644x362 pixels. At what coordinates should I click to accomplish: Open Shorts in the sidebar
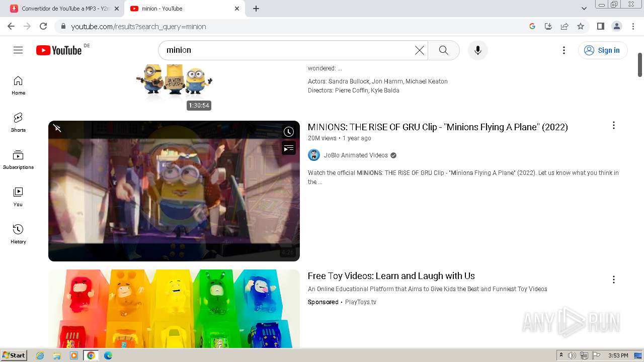click(x=18, y=123)
